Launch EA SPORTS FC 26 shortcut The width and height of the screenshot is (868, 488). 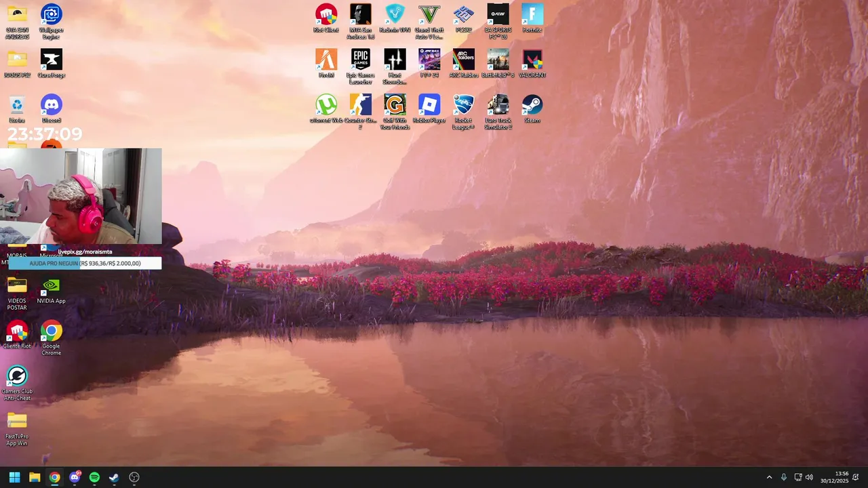coord(498,22)
